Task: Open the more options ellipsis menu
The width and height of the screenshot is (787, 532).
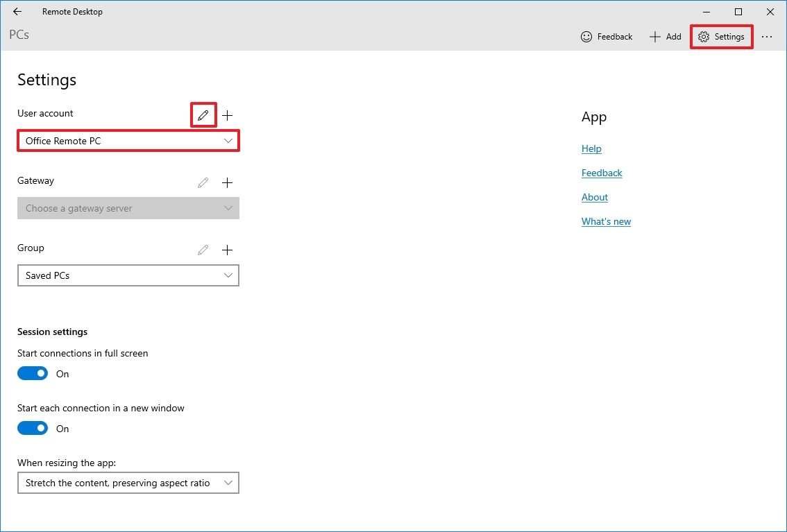Action: coord(767,36)
